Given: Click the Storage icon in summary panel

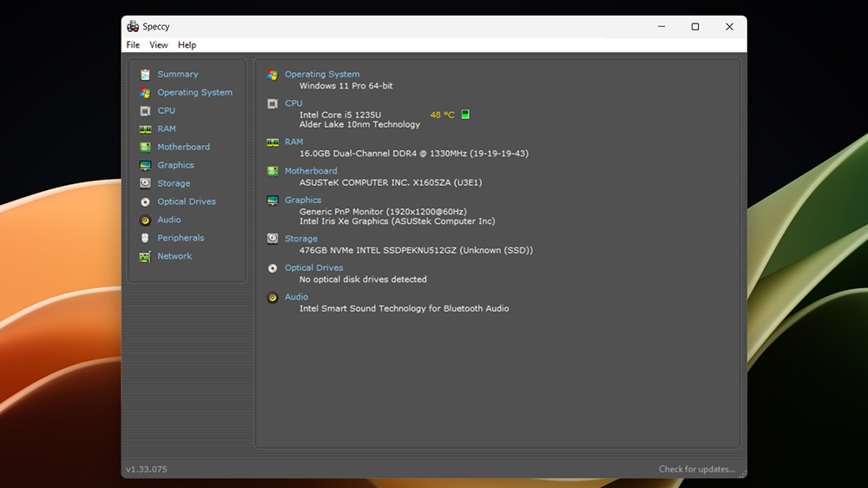Looking at the screenshot, I should (273, 239).
